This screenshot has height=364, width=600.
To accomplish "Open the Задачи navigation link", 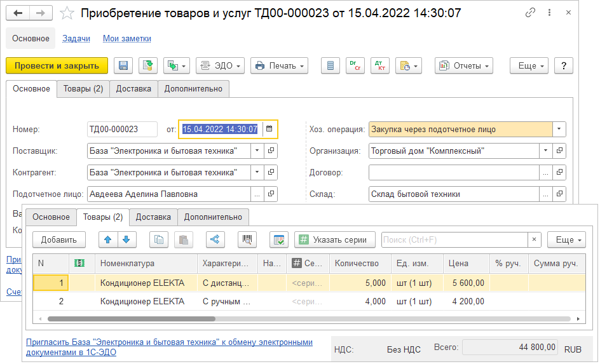I will pyautogui.click(x=76, y=38).
